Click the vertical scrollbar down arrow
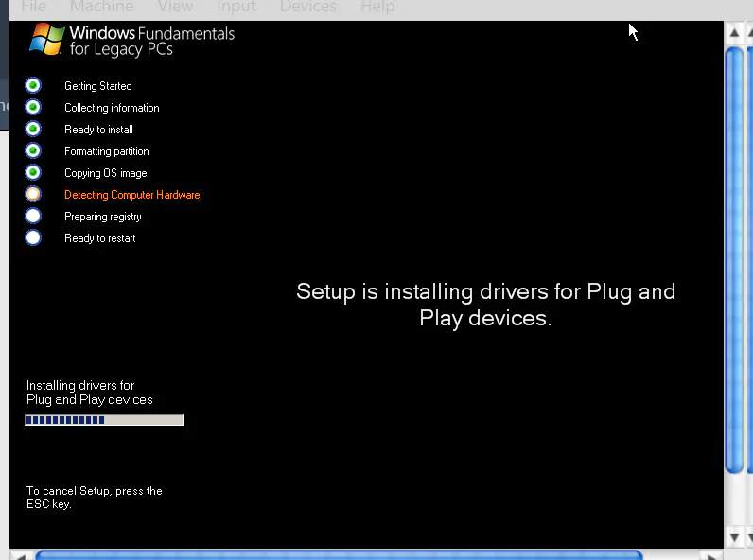 [734, 537]
